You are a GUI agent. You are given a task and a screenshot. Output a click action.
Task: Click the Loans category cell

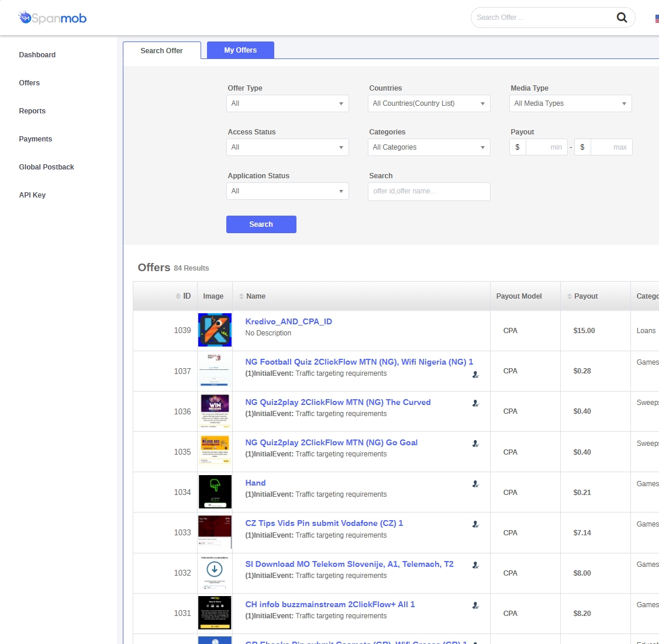tap(646, 331)
